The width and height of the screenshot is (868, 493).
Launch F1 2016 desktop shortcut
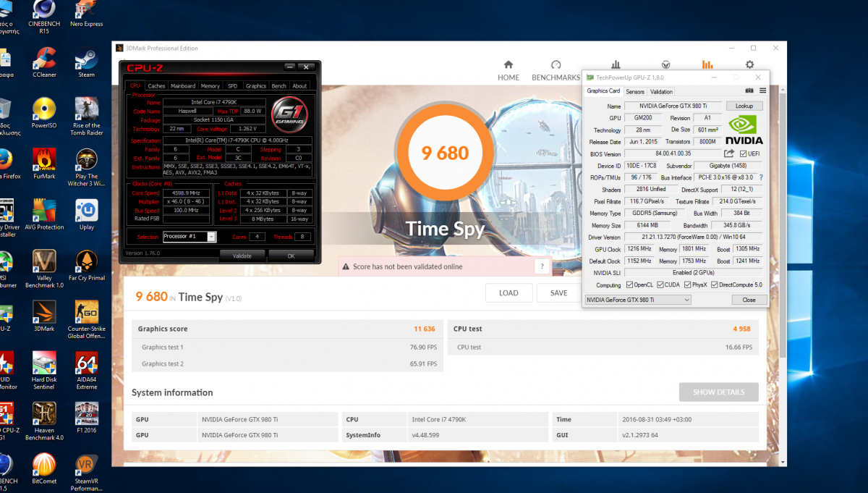[87, 418]
